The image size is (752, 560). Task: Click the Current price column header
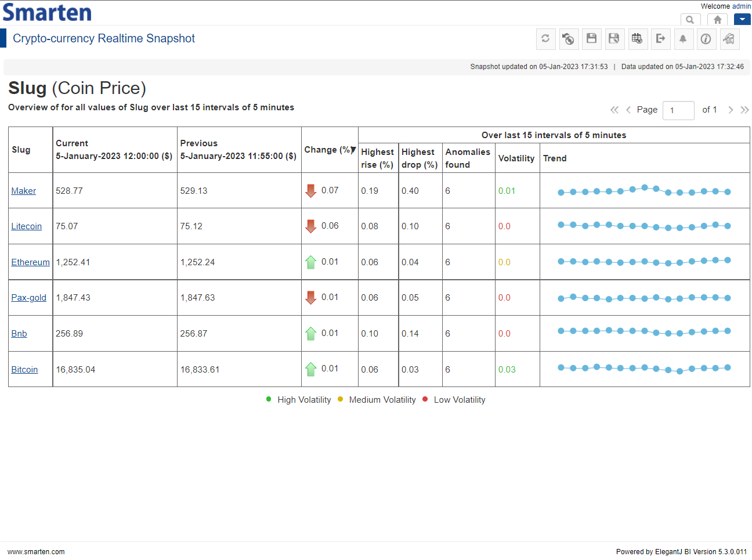click(x=114, y=150)
